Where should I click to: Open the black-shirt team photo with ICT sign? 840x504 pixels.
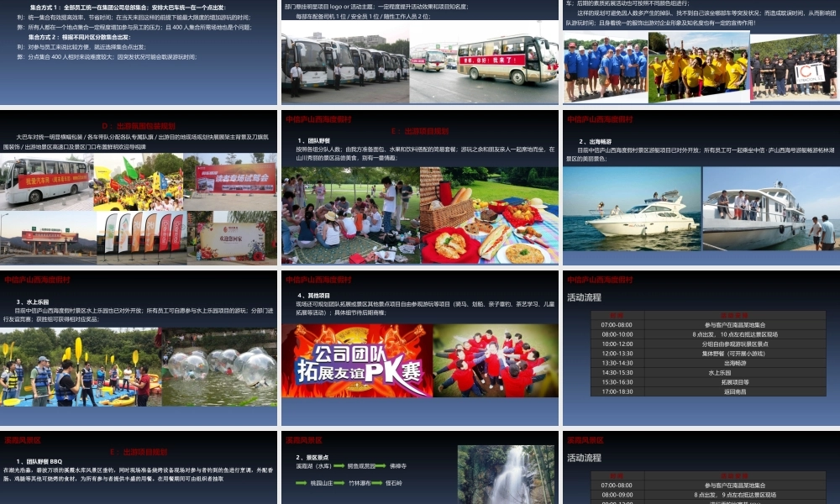[793, 68]
